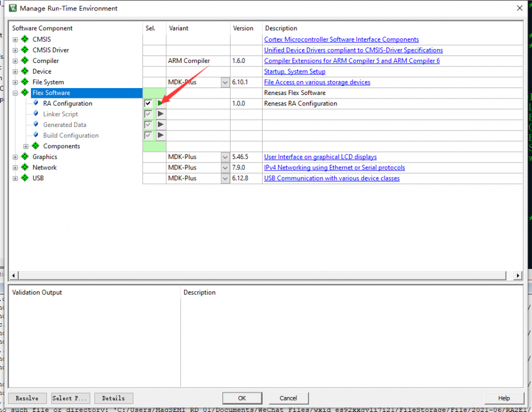Open File System MDK-Plus variant dropdown
Viewport: 532px width, 412px height.
pos(225,82)
